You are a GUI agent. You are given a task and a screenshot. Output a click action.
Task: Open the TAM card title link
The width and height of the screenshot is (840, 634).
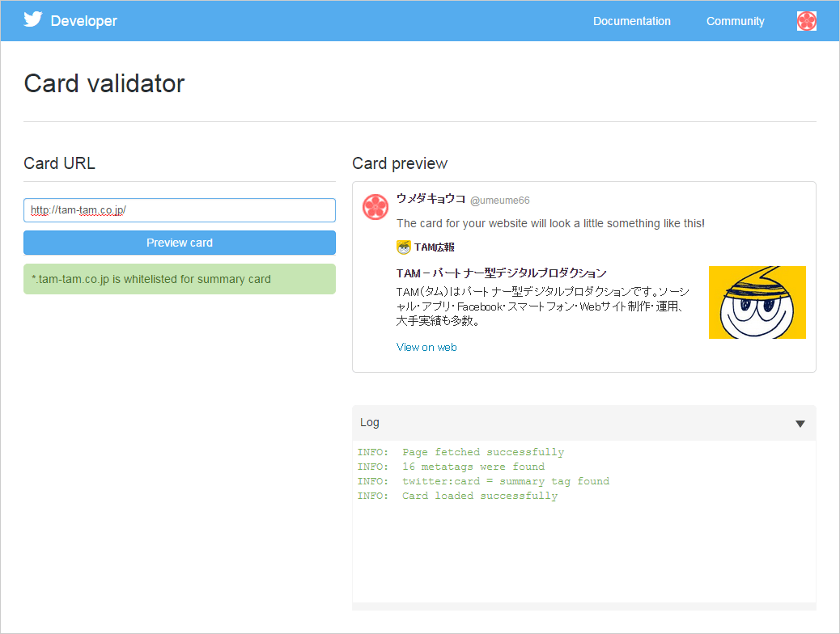[502, 273]
